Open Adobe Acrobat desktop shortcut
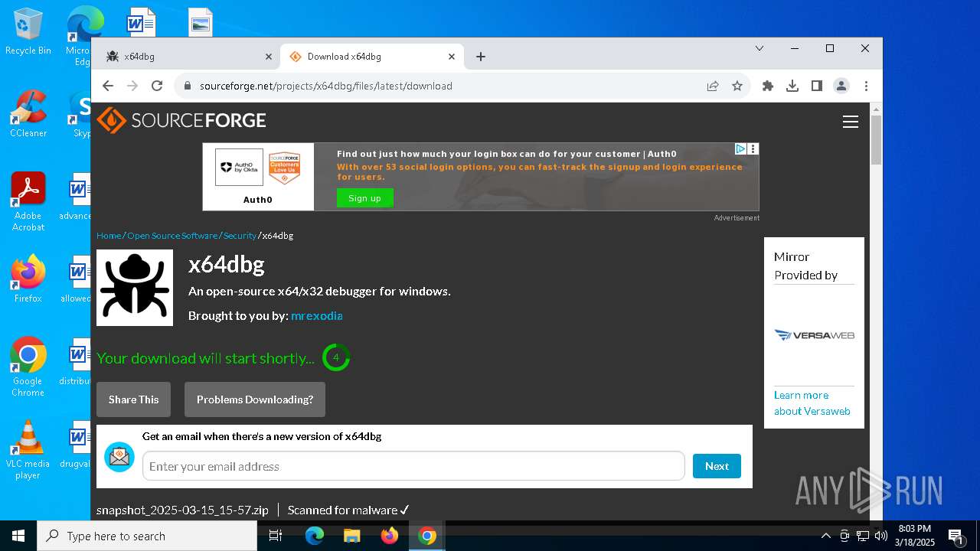 (x=28, y=202)
